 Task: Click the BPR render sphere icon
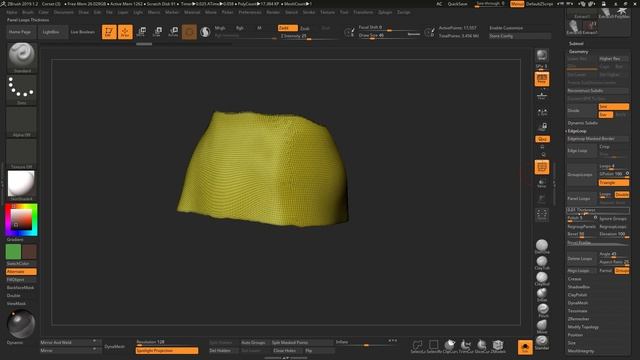pyautogui.click(x=542, y=56)
